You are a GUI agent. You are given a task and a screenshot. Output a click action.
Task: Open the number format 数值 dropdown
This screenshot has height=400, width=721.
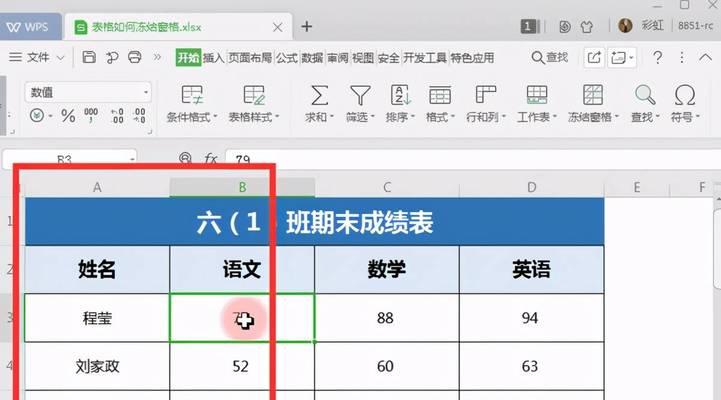click(88, 92)
